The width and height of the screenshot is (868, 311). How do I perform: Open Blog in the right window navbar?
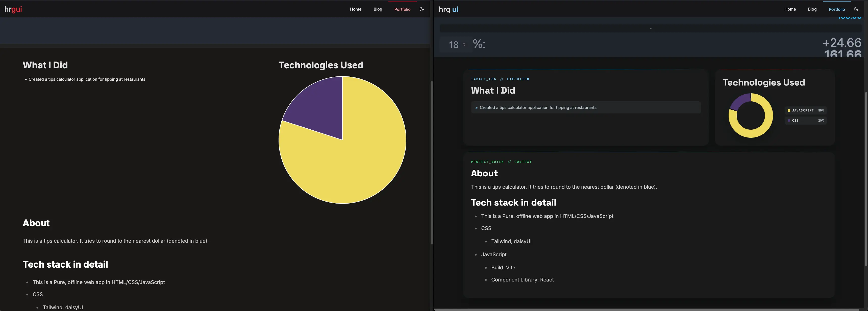(x=812, y=9)
